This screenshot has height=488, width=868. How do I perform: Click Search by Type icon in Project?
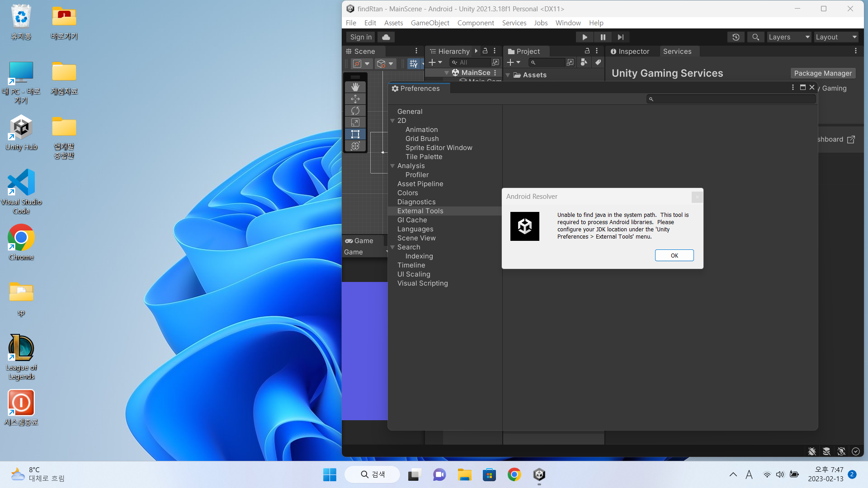tap(584, 62)
